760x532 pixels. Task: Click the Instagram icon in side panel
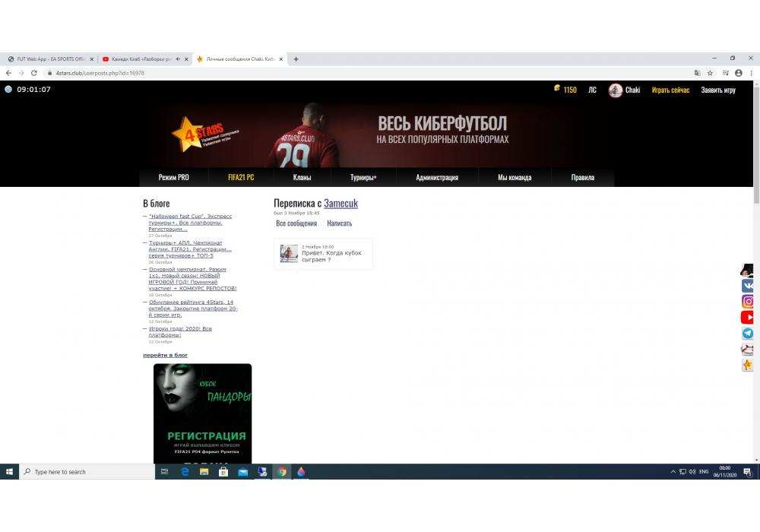(x=748, y=302)
